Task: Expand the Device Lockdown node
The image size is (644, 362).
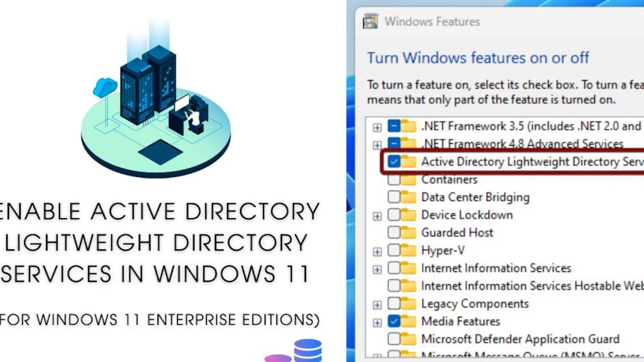Action: 377,216
